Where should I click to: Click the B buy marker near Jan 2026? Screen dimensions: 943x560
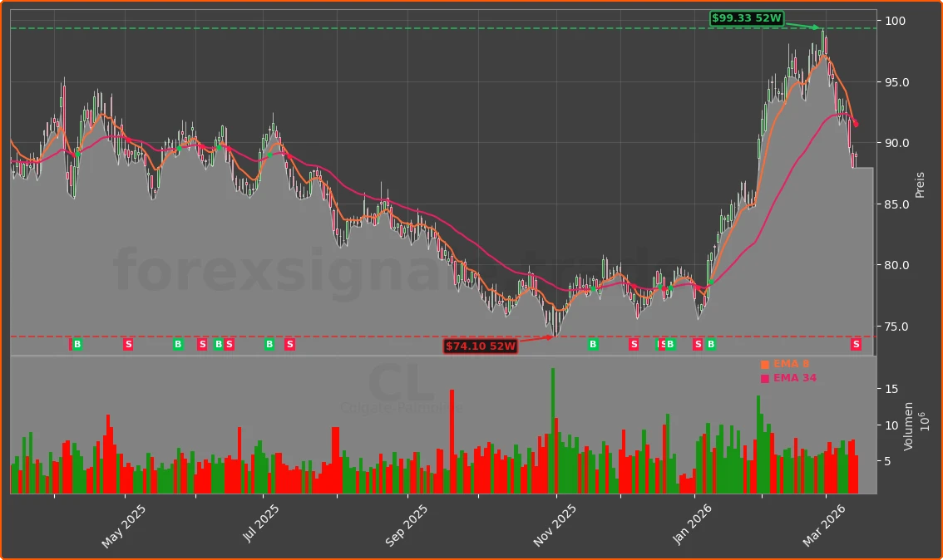709,344
